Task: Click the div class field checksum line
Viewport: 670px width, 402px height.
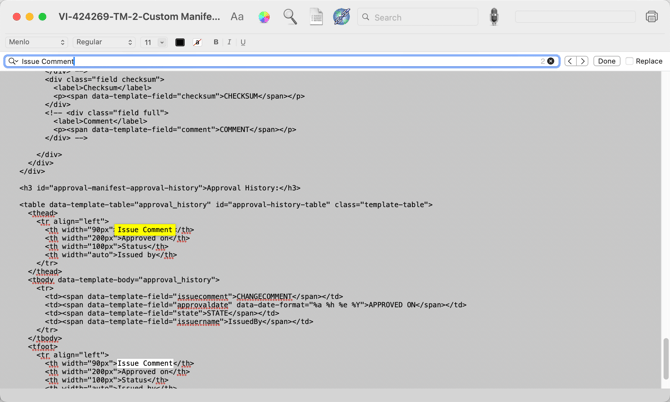Action: (105, 79)
